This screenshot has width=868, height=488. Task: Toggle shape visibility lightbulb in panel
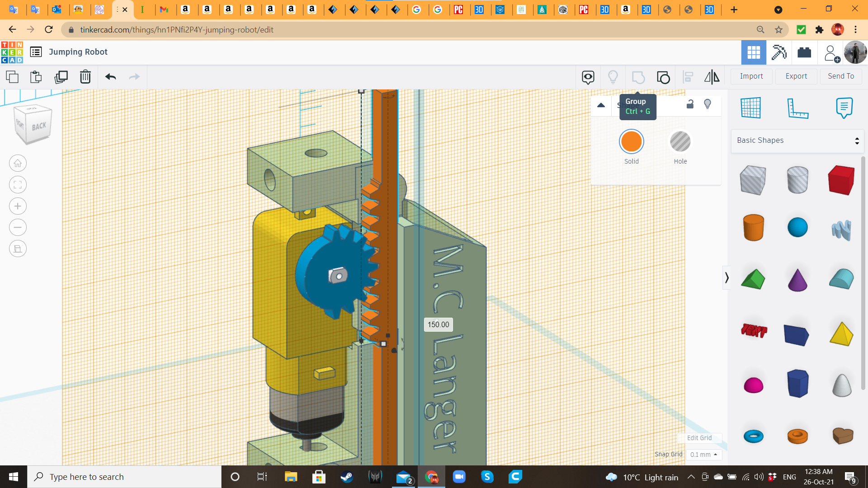tap(708, 104)
